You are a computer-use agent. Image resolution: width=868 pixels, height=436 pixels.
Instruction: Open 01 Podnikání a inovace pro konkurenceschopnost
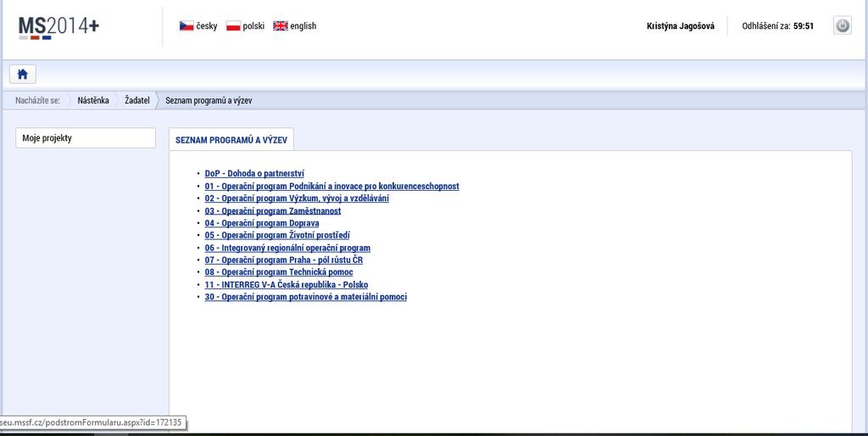click(x=331, y=186)
